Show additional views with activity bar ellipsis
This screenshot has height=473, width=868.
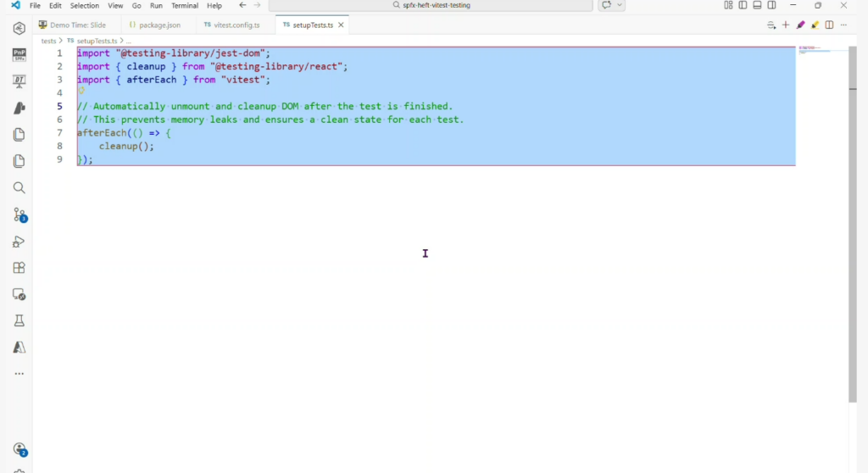19,374
